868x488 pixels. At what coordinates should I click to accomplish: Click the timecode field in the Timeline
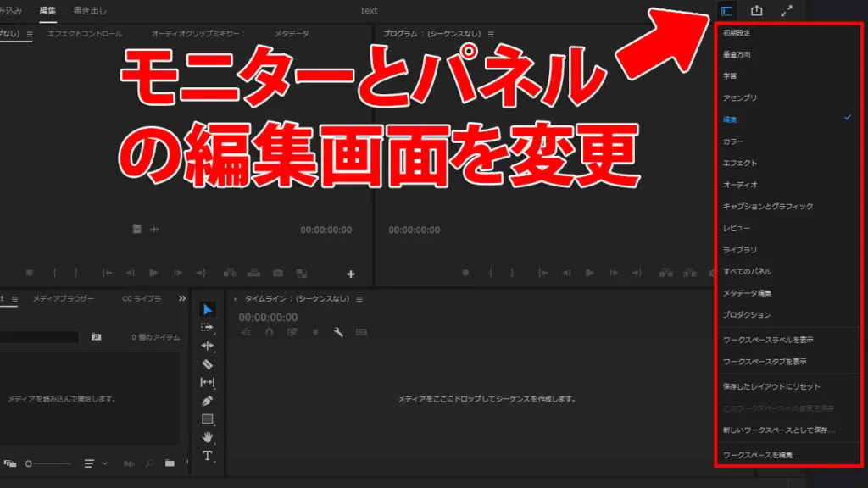pyautogui.click(x=268, y=317)
